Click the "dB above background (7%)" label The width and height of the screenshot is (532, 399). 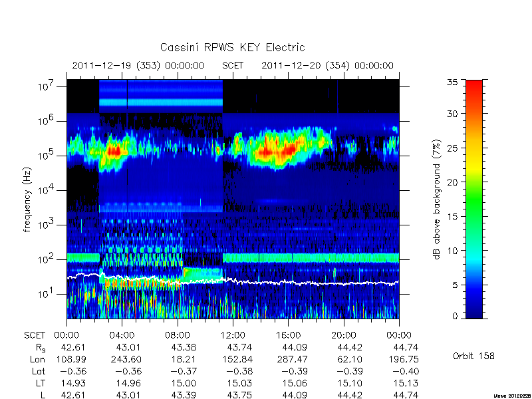(438, 199)
